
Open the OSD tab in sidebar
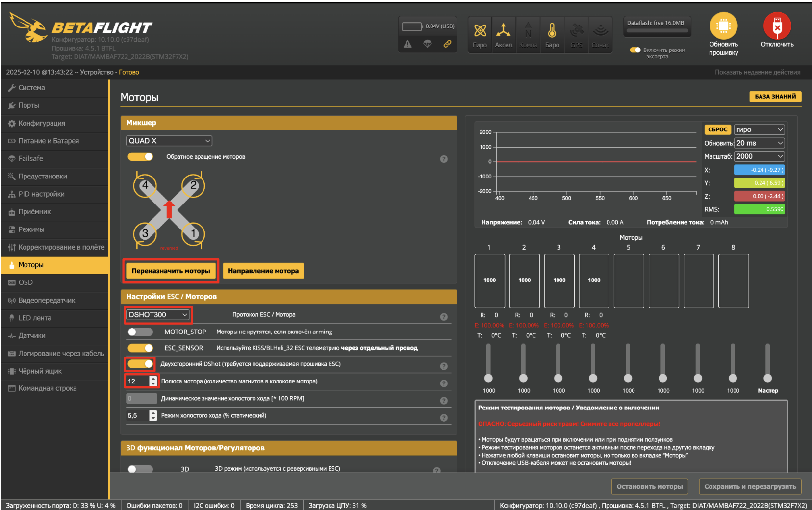[x=25, y=282]
